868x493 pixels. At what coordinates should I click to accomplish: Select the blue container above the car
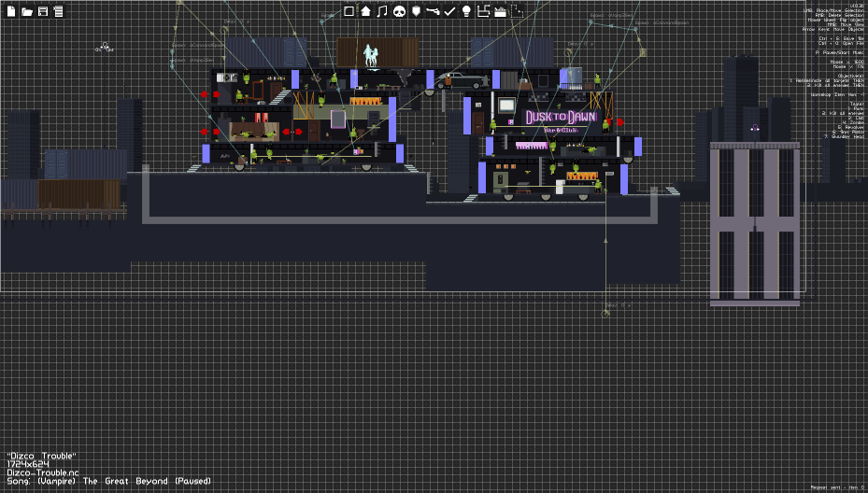tap(512, 52)
